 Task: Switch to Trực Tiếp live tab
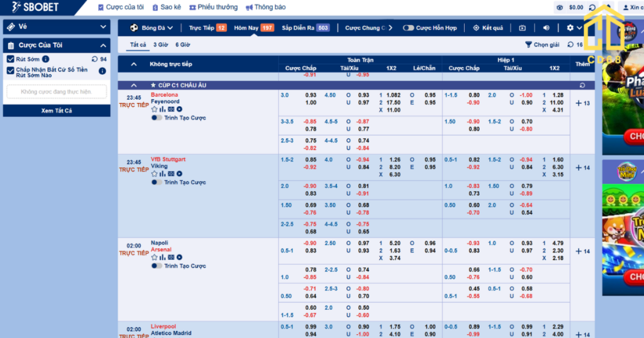208,28
